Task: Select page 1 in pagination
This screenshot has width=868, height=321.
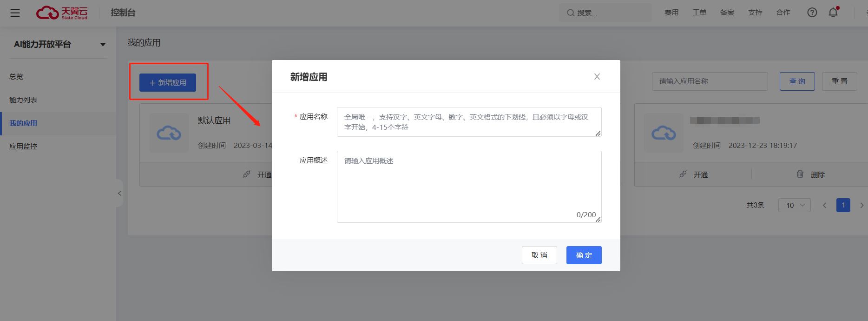Action: click(843, 205)
